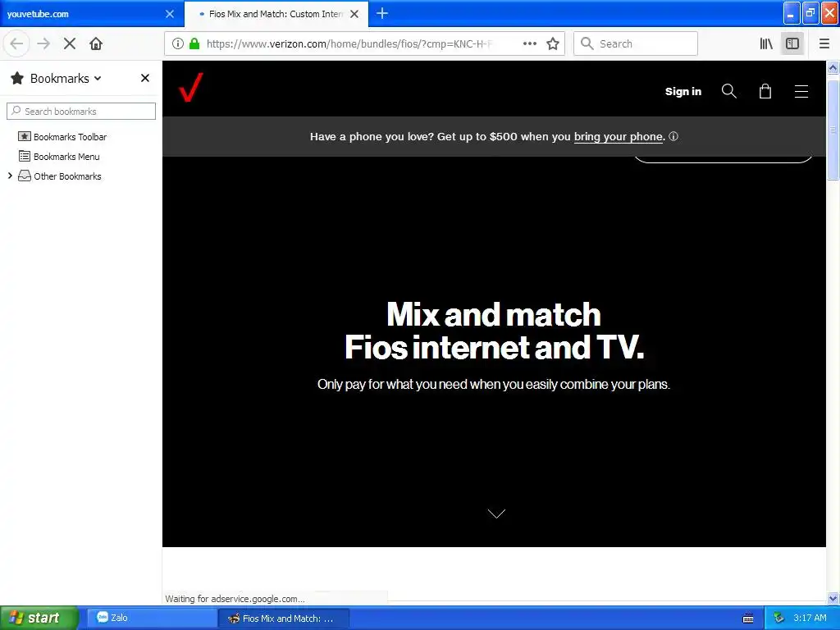This screenshot has height=630, width=840.
Task: Expand the Other Bookmarks folder arrow
Action: 10,176
